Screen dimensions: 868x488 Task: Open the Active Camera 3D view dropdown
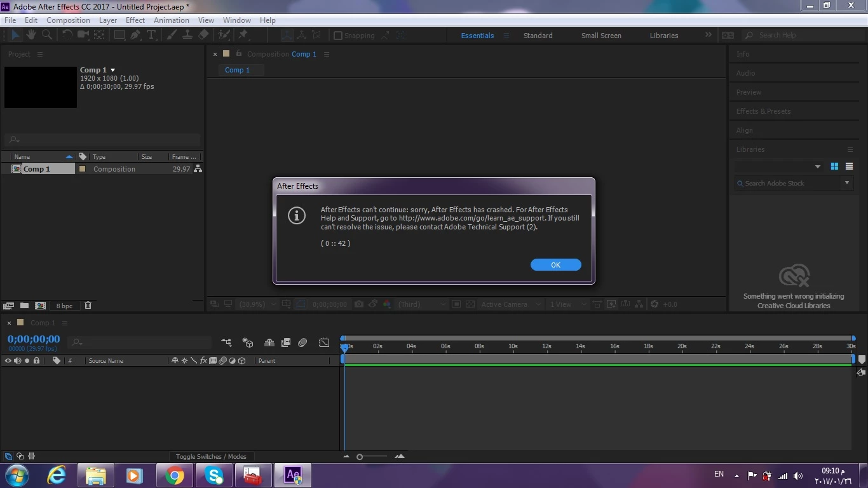512,304
